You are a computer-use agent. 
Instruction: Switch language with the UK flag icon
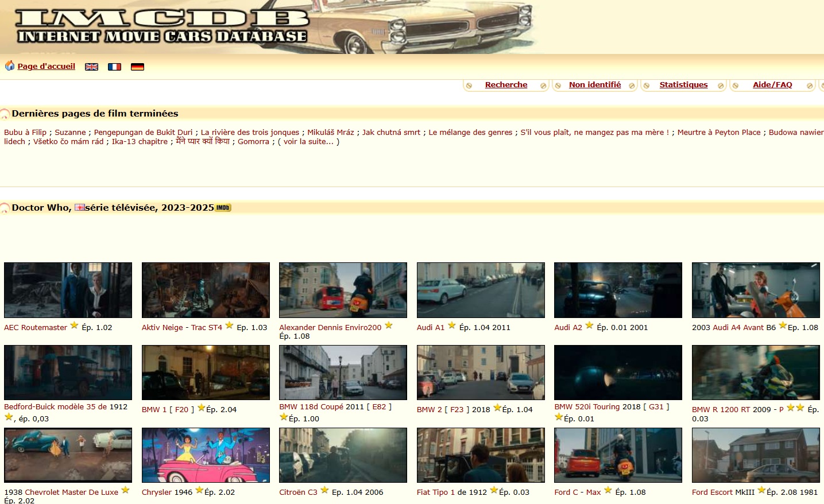coord(91,67)
